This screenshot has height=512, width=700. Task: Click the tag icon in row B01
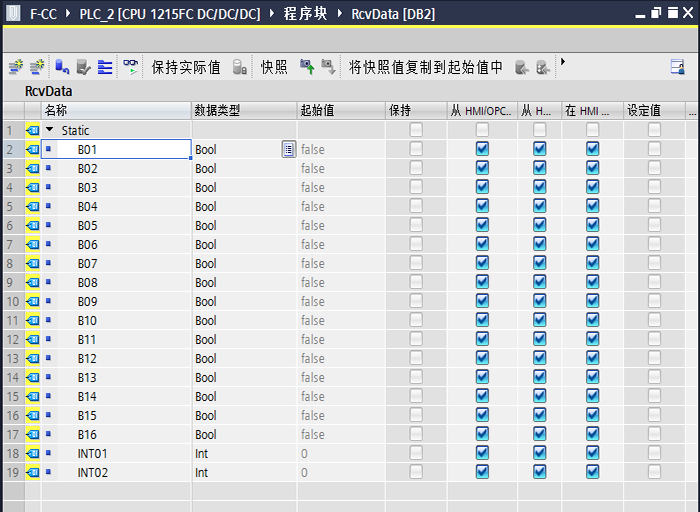pyautogui.click(x=33, y=149)
